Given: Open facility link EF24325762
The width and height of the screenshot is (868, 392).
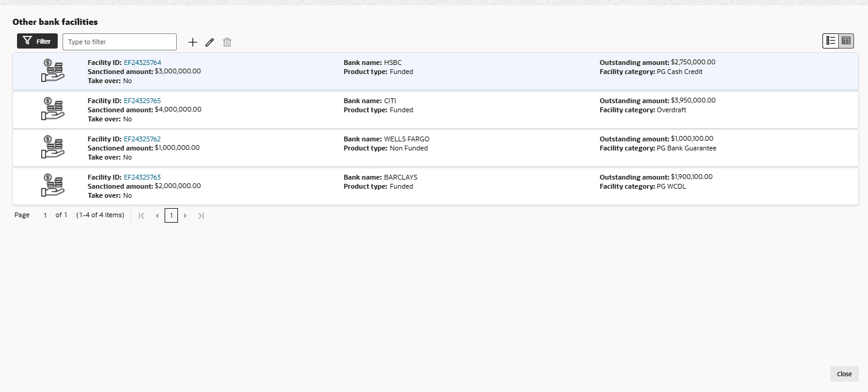Looking at the screenshot, I should (x=142, y=139).
